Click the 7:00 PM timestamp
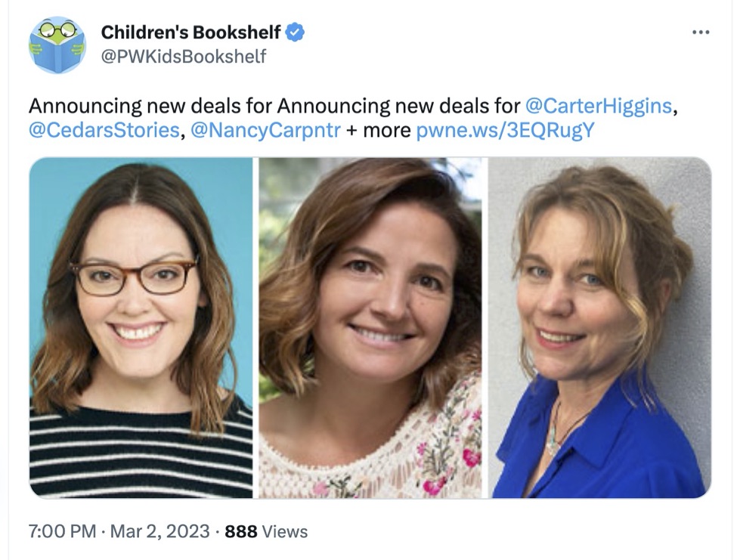Viewport: 737px width, 560px height. (62, 531)
